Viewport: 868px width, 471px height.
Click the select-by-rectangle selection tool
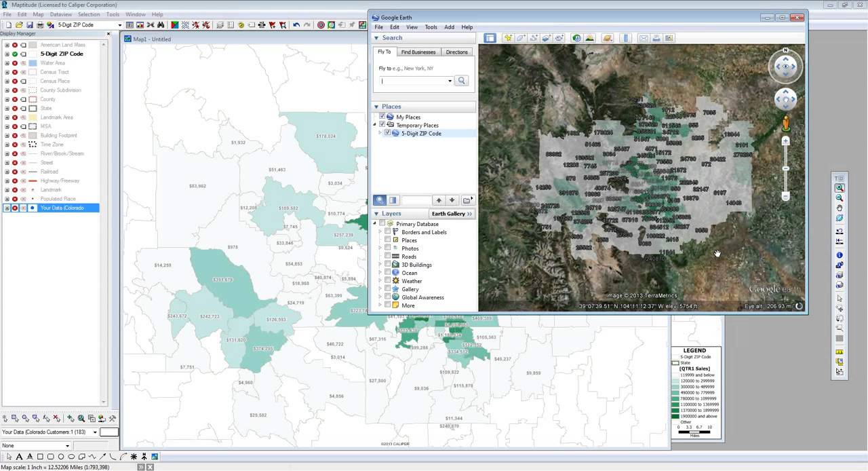pyautogui.click(x=15, y=418)
